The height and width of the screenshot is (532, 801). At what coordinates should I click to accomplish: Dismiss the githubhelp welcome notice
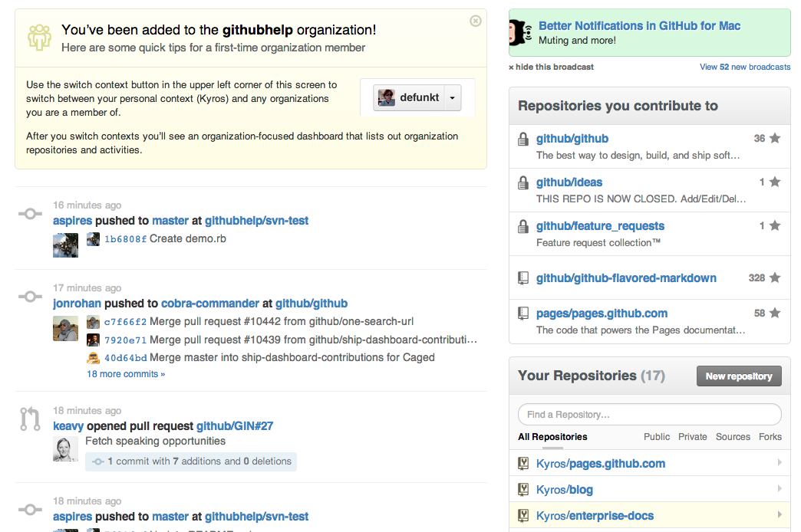475,21
